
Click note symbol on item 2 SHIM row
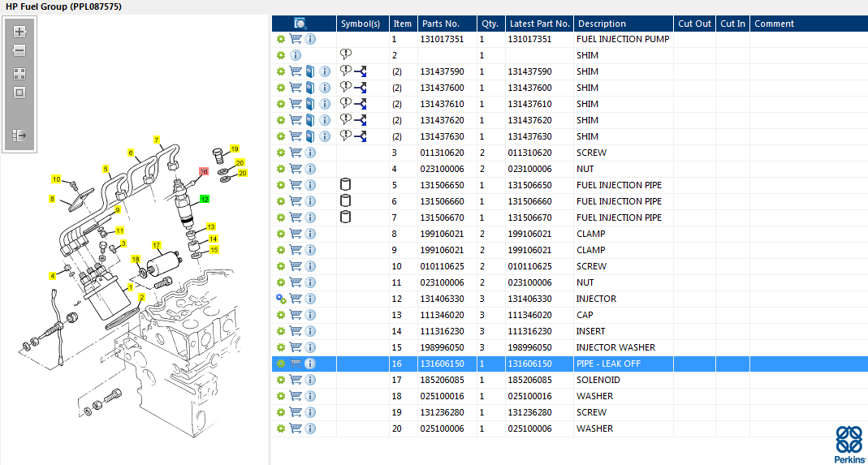[345, 55]
